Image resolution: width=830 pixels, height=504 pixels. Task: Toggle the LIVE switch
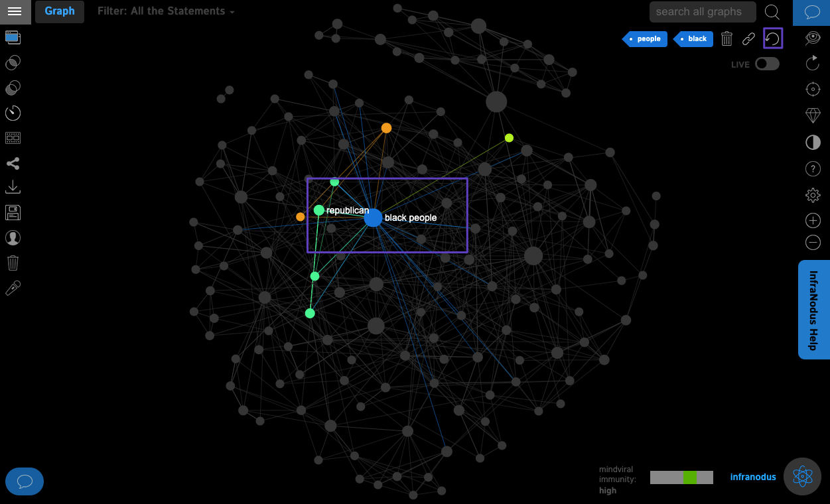coord(767,64)
